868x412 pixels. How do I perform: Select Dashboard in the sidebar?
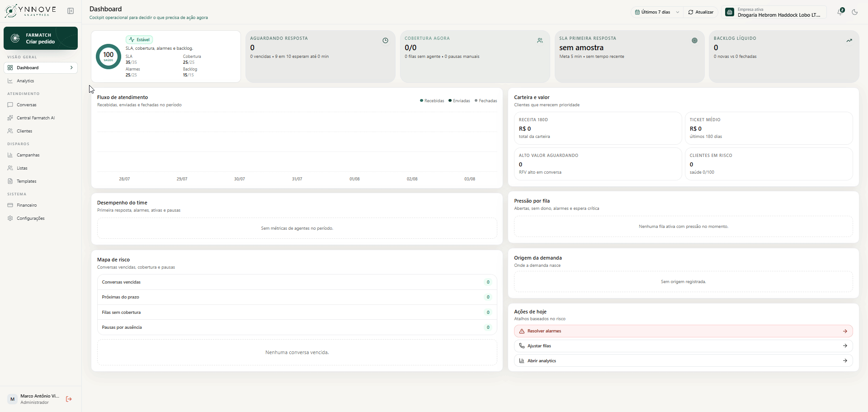[41, 68]
